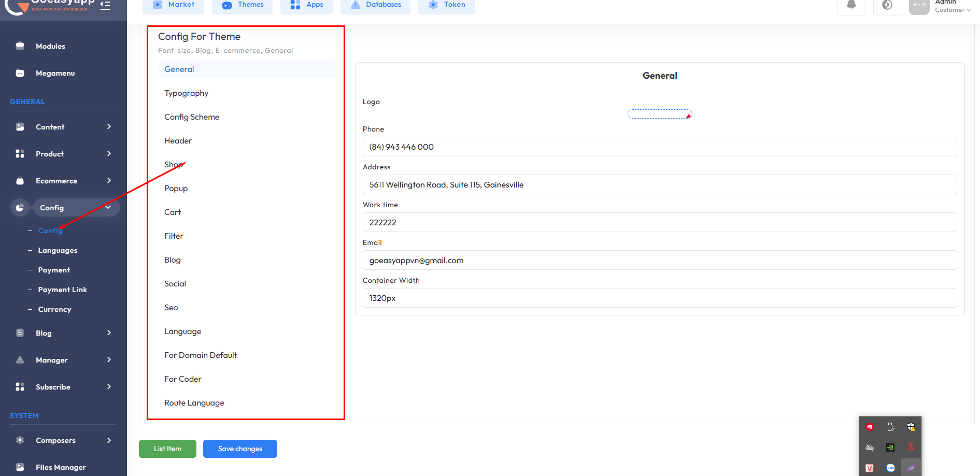Open the Admin Customer account dropdown
The height and width of the screenshot is (476, 980).
point(952,6)
